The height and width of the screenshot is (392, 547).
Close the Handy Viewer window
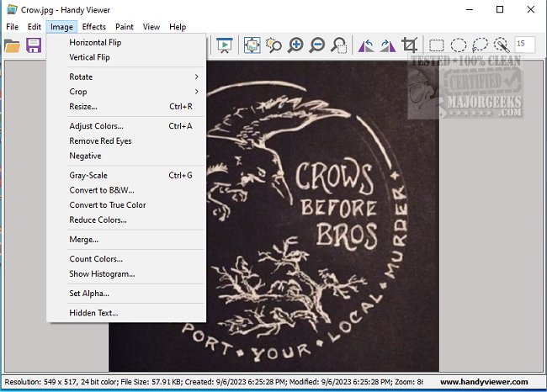tap(531, 9)
